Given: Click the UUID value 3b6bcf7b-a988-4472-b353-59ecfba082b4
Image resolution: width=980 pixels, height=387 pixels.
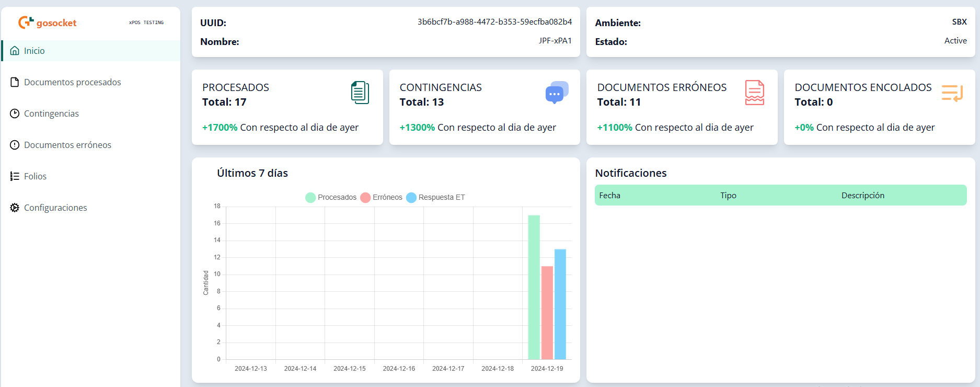Looking at the screenshot, I should (x=494, y=22).
